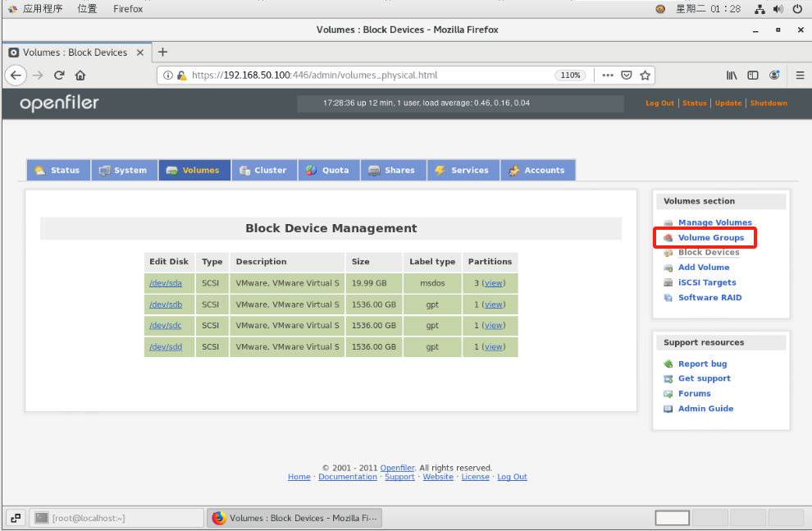
Task: Edit the /dev/sdc disk
Action: (166, 325)
